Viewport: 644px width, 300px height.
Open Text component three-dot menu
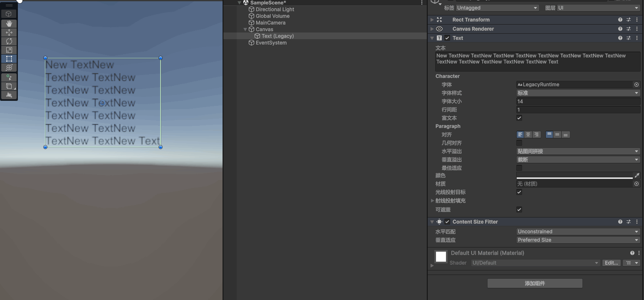click(x=637, y=38)
